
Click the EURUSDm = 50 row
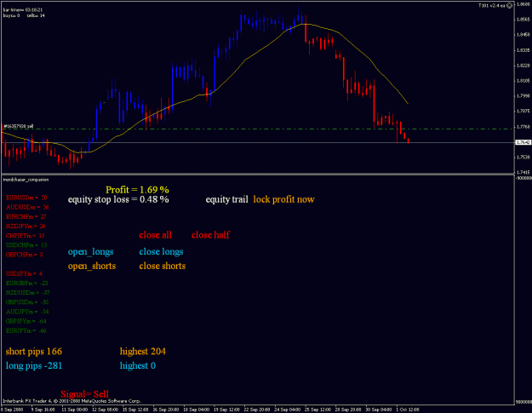click(26, 198)
